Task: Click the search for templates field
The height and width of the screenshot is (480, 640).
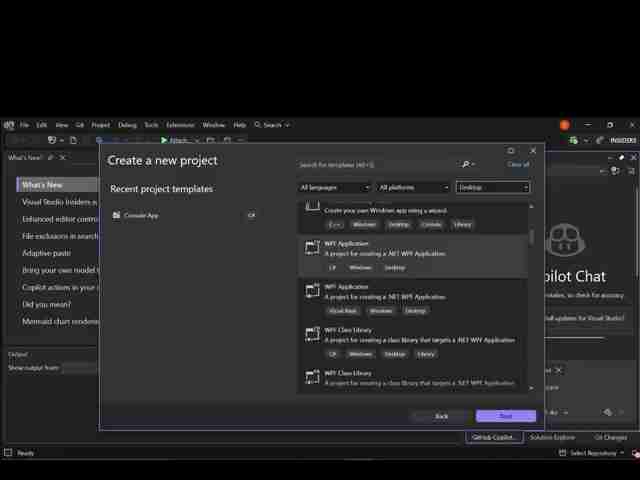Action: 376,165
